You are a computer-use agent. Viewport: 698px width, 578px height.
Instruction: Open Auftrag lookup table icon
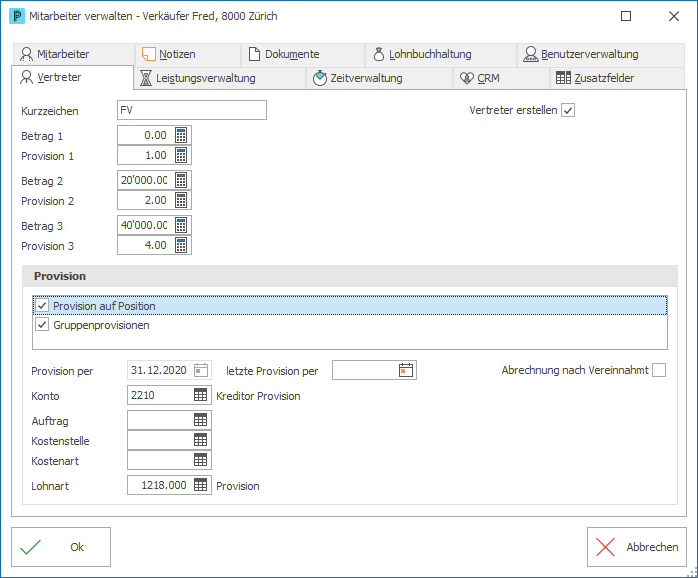(x=200, y=420)
